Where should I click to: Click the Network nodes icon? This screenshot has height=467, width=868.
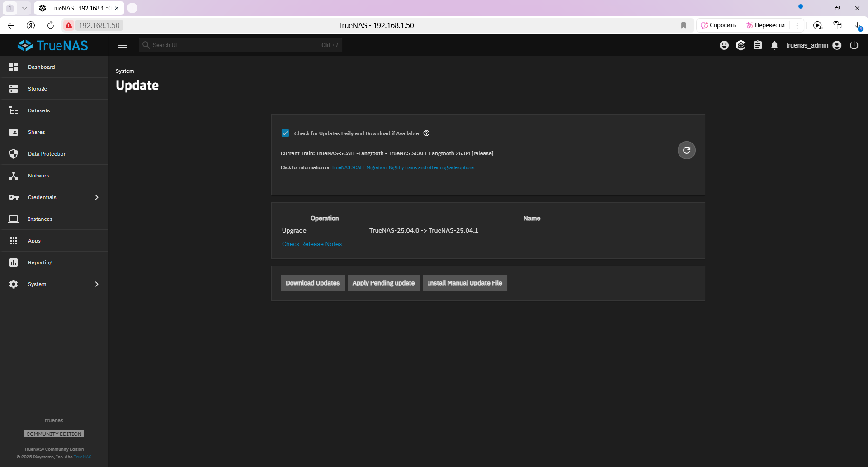[x=14, y=176]
